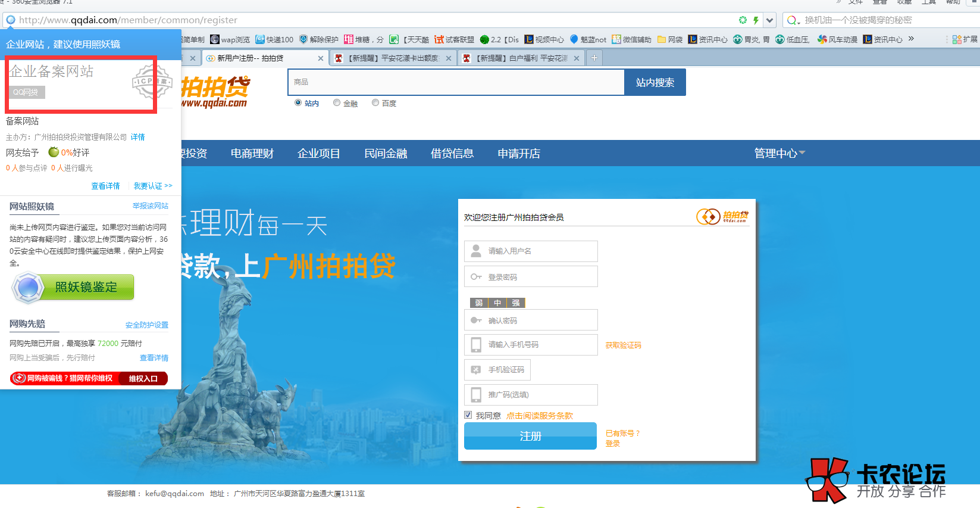Select the 百度 search radio
Image resolution: width=980 pixels, height=508 pixels.
coord(375,102)
